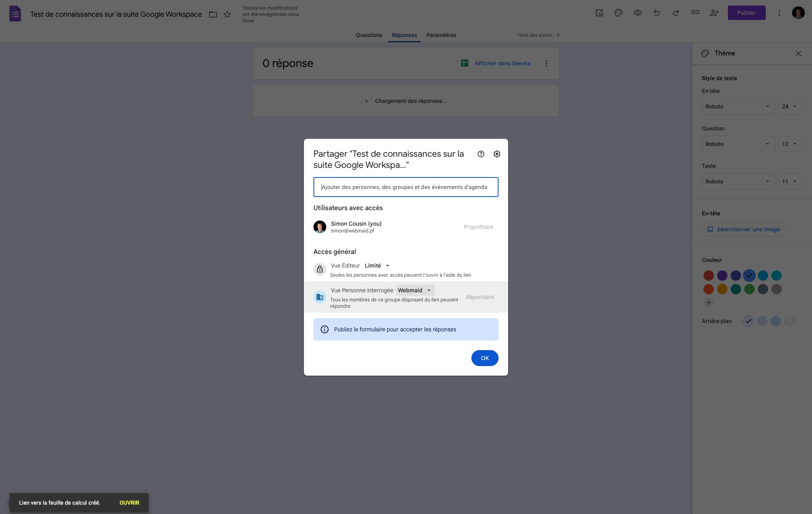Click the simon@webmaid.pf email text
Image resolution: width=812 pixels, height=514 pixels.
coord(353,231)
